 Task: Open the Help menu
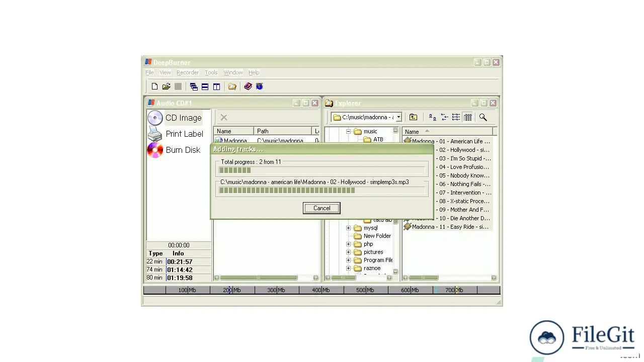(254, 72)
